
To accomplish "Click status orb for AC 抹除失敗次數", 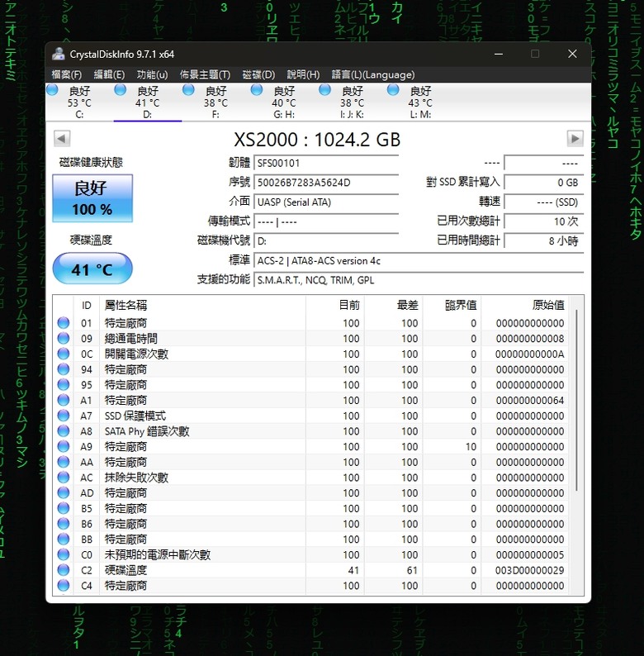I will pos(64,478).
